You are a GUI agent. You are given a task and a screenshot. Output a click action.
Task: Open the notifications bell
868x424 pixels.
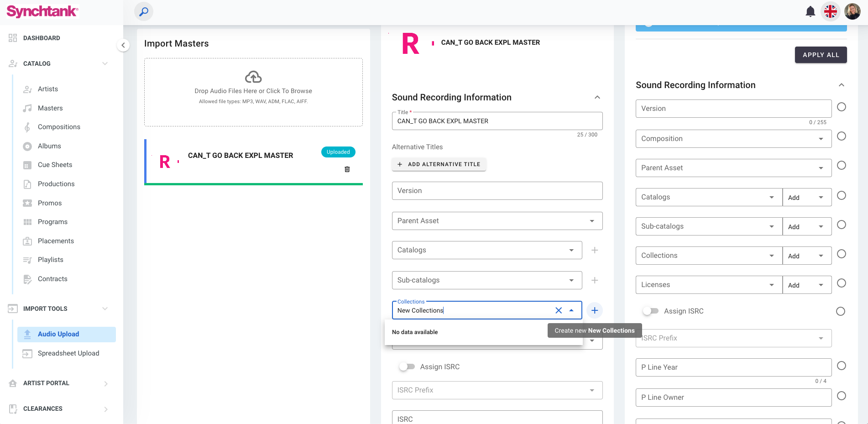tap(810, 11)
